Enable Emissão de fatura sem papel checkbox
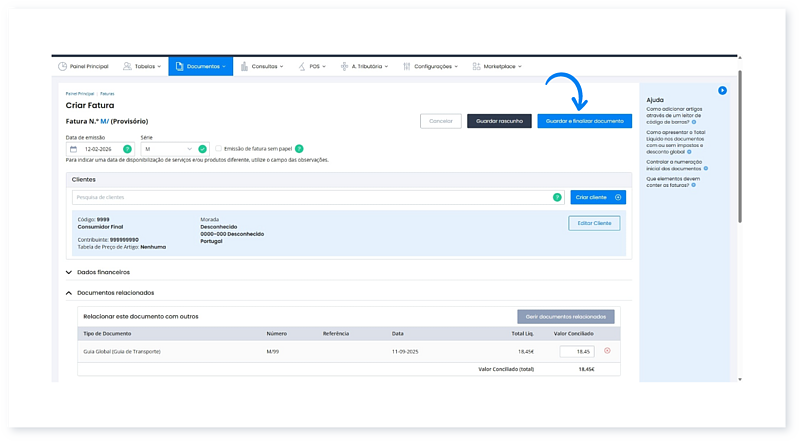 (220, 148)
